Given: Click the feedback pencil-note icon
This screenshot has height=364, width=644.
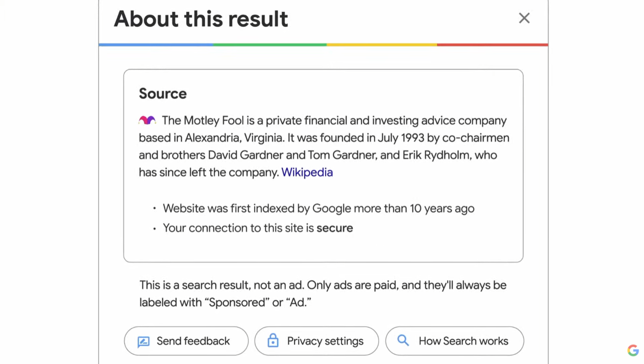Looking at the screenshot, I should [143, 341].
